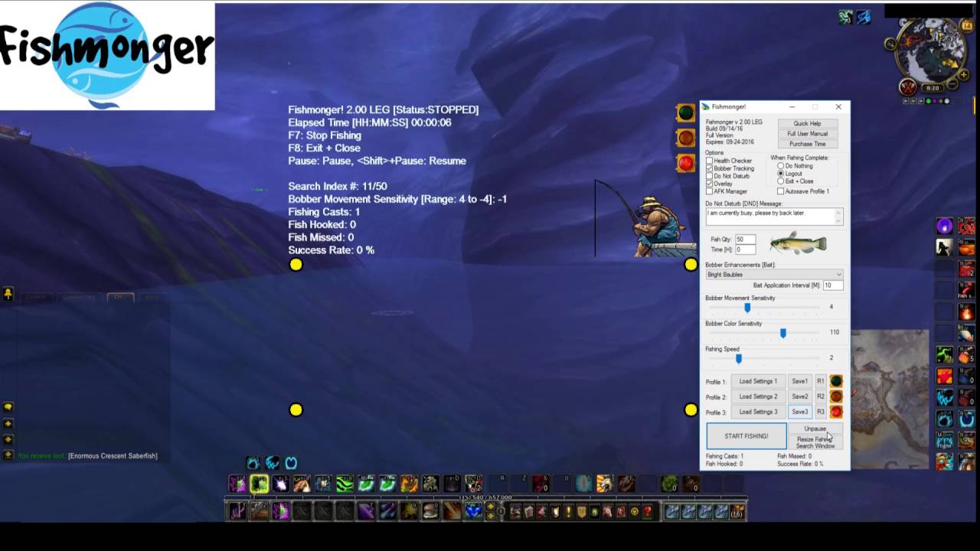Image resolution: width=980 pixels, height=551 pixels.
Task: Click the Do Not Disturb message text box
Action: pyautogui.click(x=774, y=217)
